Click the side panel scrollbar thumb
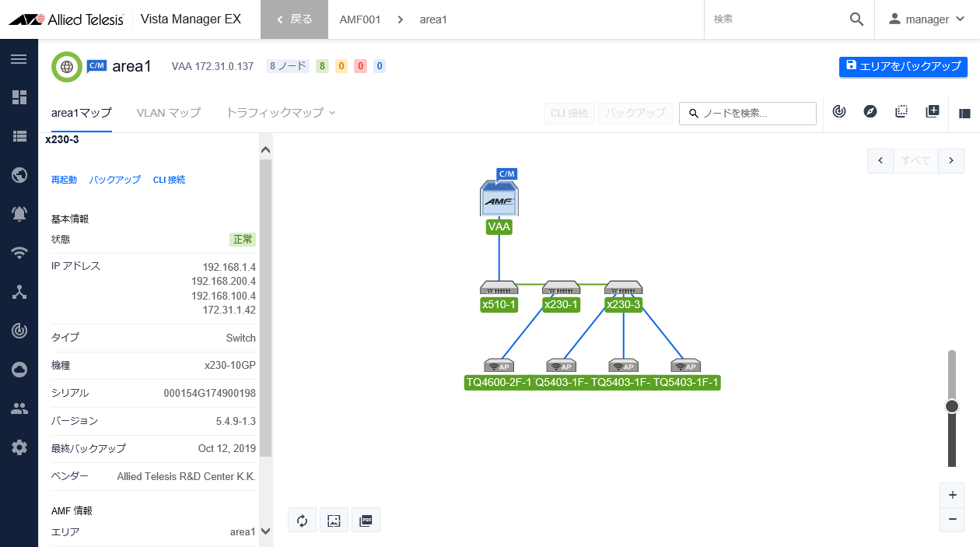980x547 pixels. pos(265,308)
